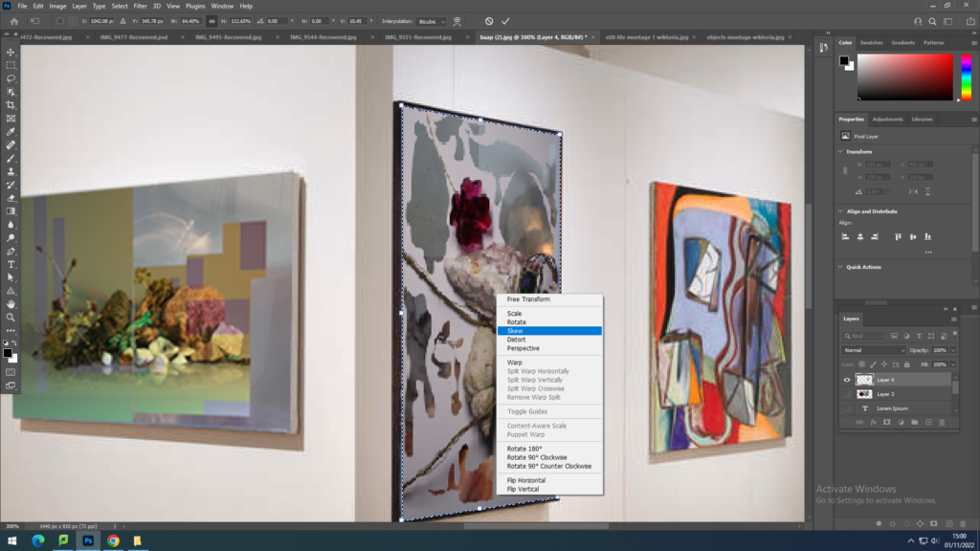Choose Perspective from the context menu
Screen dimensions: 980x551
(549, 348)
